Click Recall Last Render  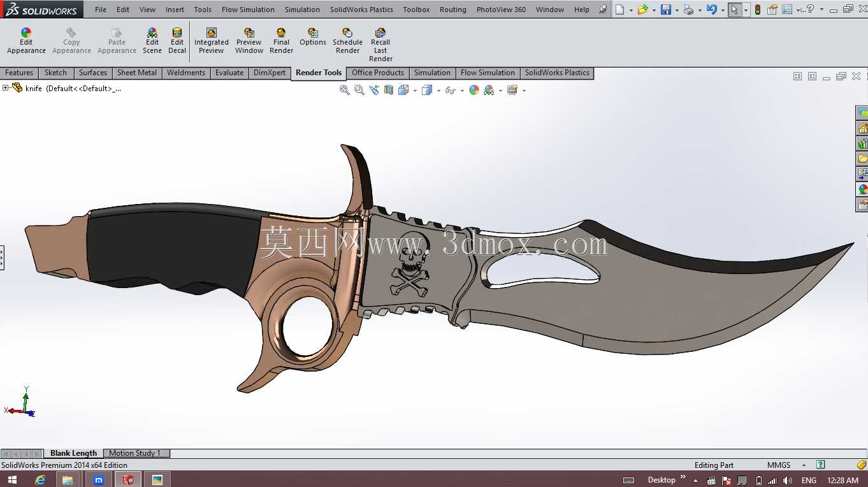(380, 45)
